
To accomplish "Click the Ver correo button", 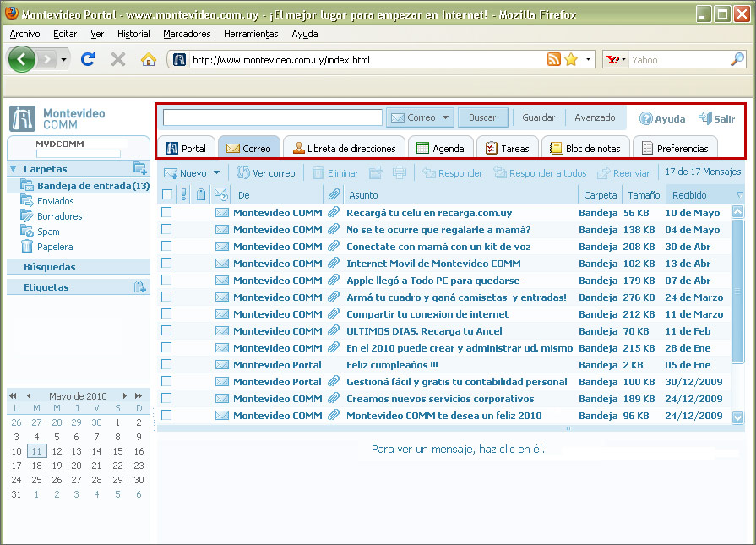I will click(x=265, y=173).
